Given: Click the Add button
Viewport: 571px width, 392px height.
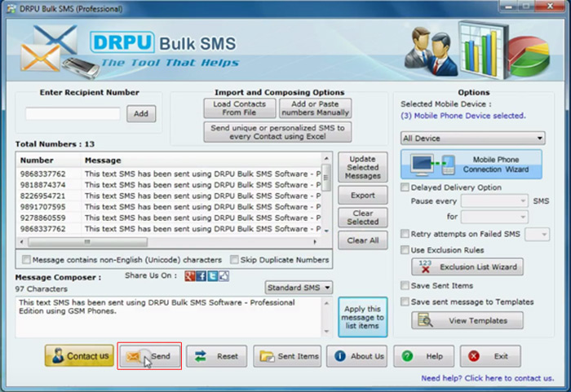Looking at the screenshot, I should click(141, 113).
